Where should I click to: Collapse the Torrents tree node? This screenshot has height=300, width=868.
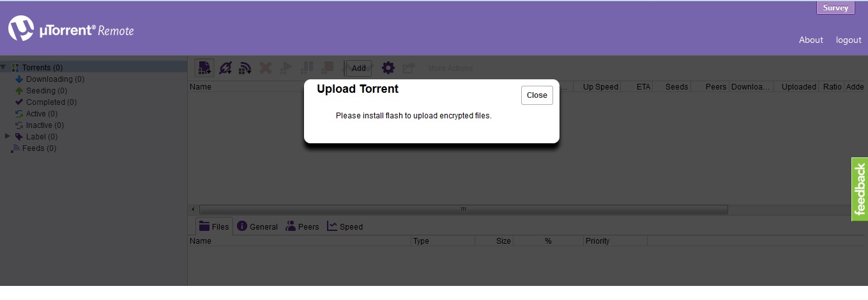[x=4, y=67]
